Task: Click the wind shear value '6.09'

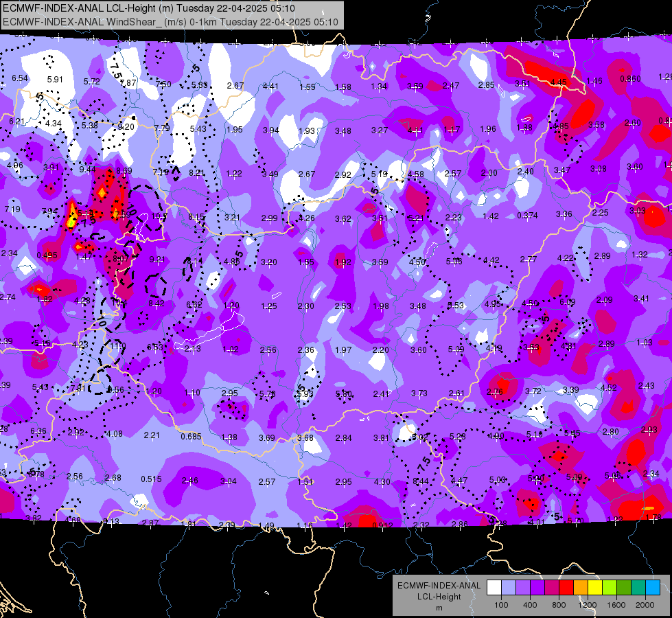Action: pos(568,302)
